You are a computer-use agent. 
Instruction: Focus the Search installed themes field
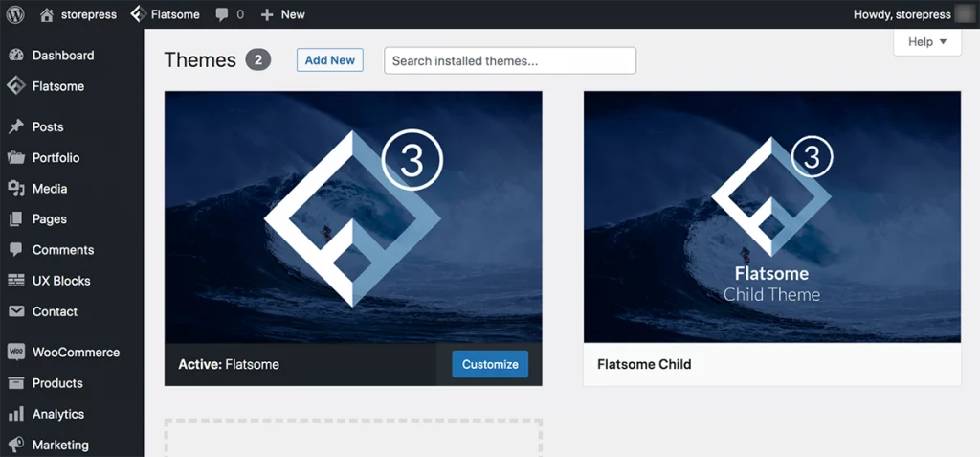[x=510, y=60]
